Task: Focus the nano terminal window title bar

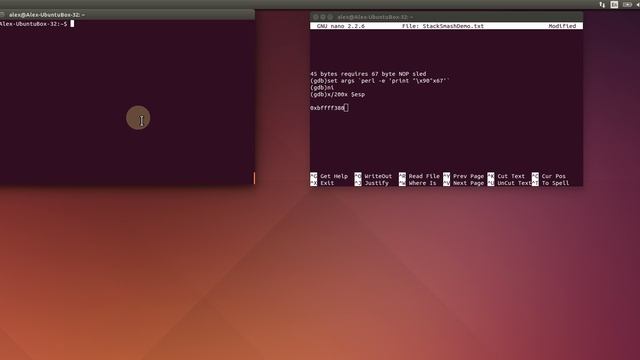Action: point(447,17)
